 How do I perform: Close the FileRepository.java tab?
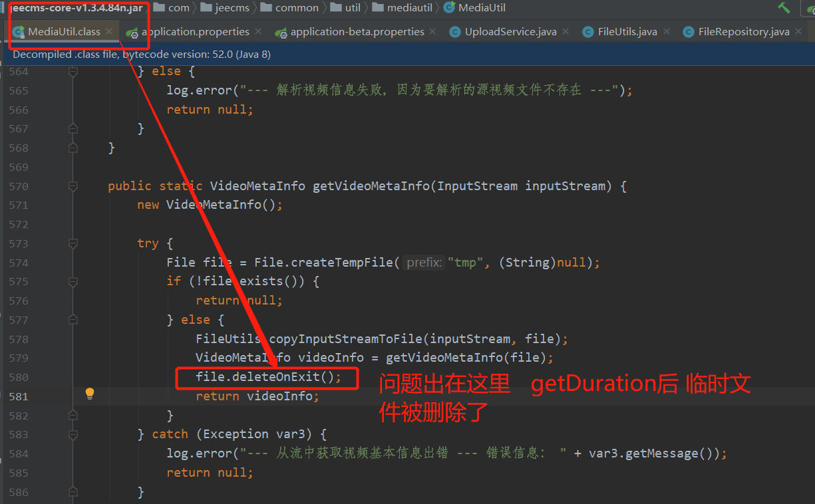tap(798, 31)
